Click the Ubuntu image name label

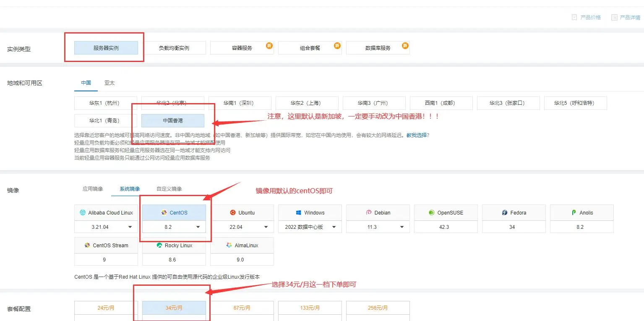(247, 212)
